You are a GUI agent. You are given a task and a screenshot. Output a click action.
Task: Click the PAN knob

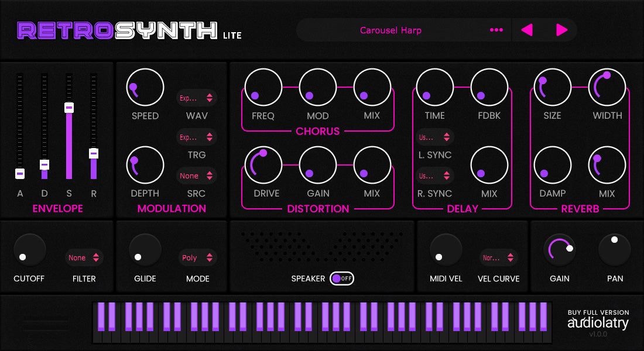pyautogui.click(x=614, y=250)
